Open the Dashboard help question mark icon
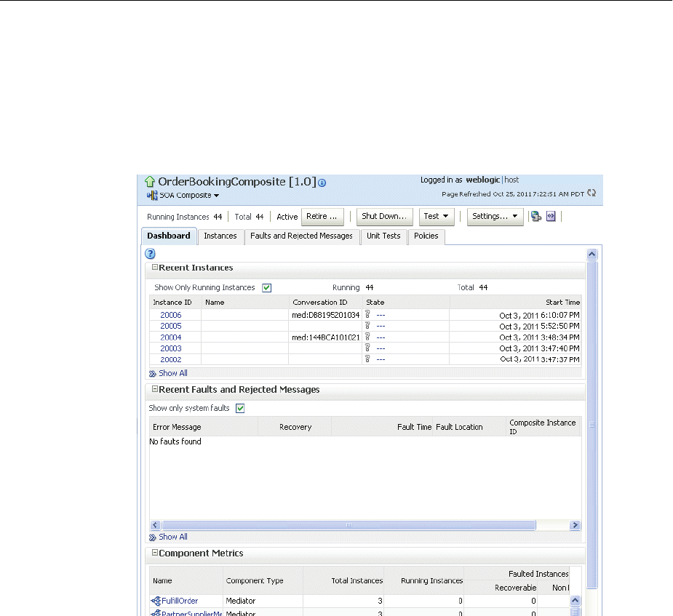The width and height of the screenshot is (673, 616). (x=151, y=254)
